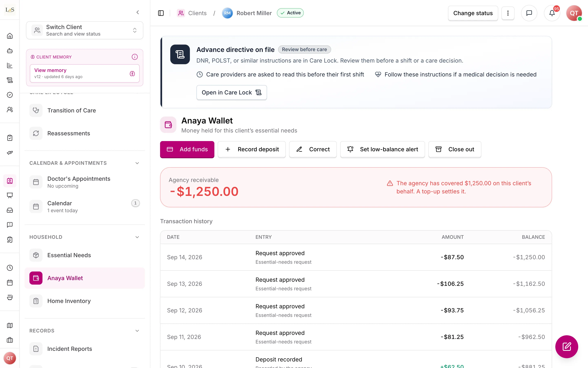This screenshot has width=588, height=368.
Task: Click the Active status badge
Action: (290, 13)
